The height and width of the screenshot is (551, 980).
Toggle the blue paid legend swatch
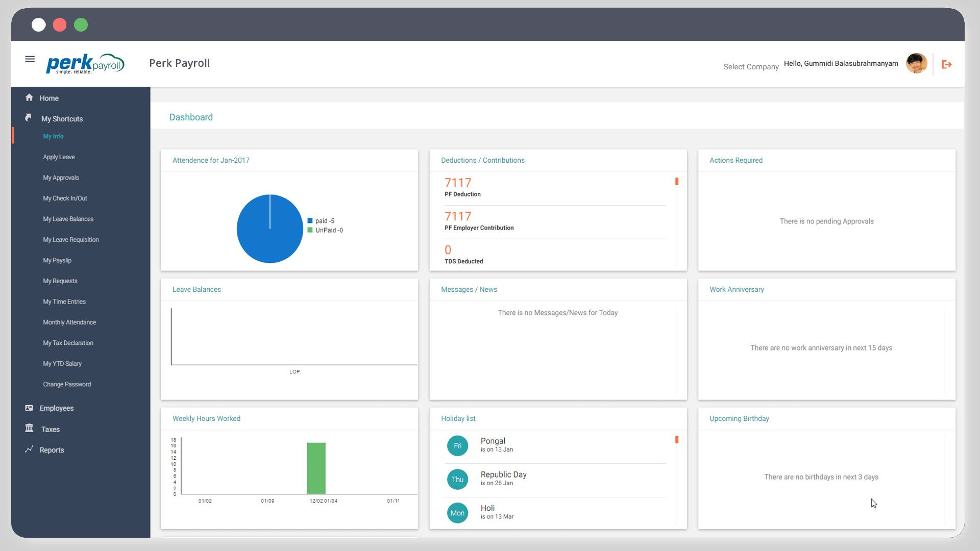pos(310,221)
